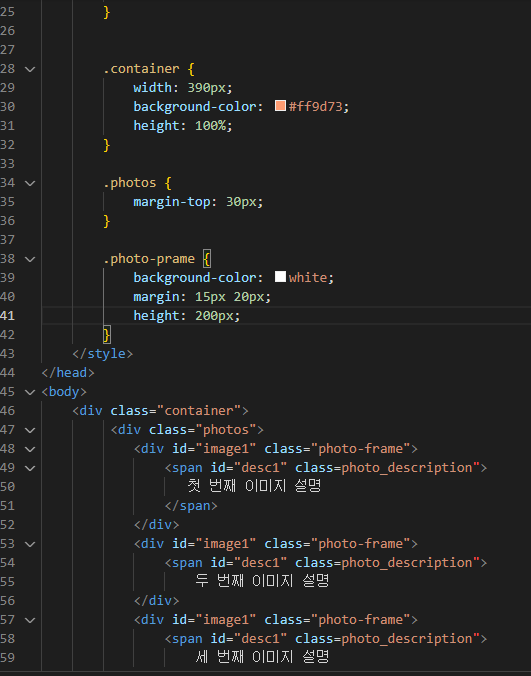Collapse the .container rule fold arrow on line 28

pos(30,69)
